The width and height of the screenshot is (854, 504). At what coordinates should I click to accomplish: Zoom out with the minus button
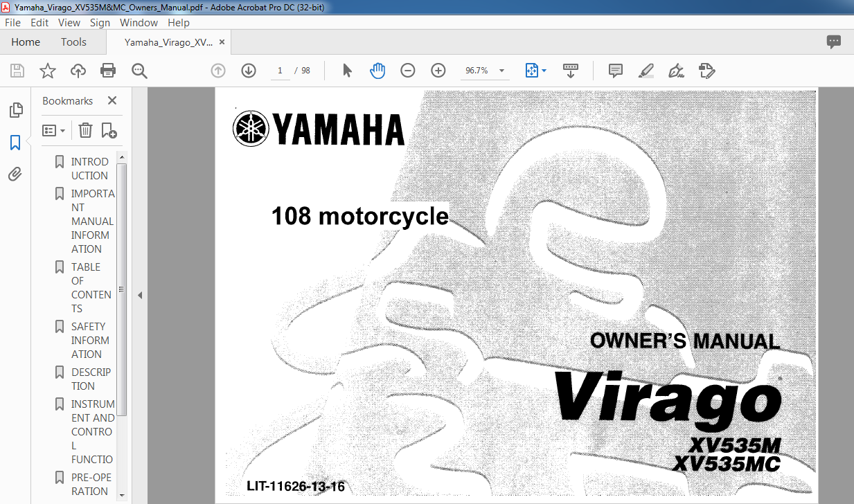pos(408,71)
